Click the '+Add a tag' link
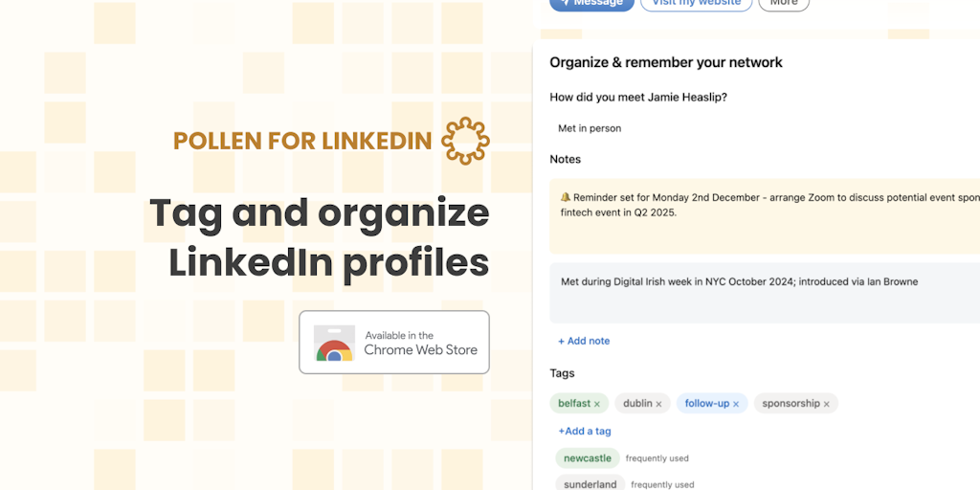 pos(585,431)
